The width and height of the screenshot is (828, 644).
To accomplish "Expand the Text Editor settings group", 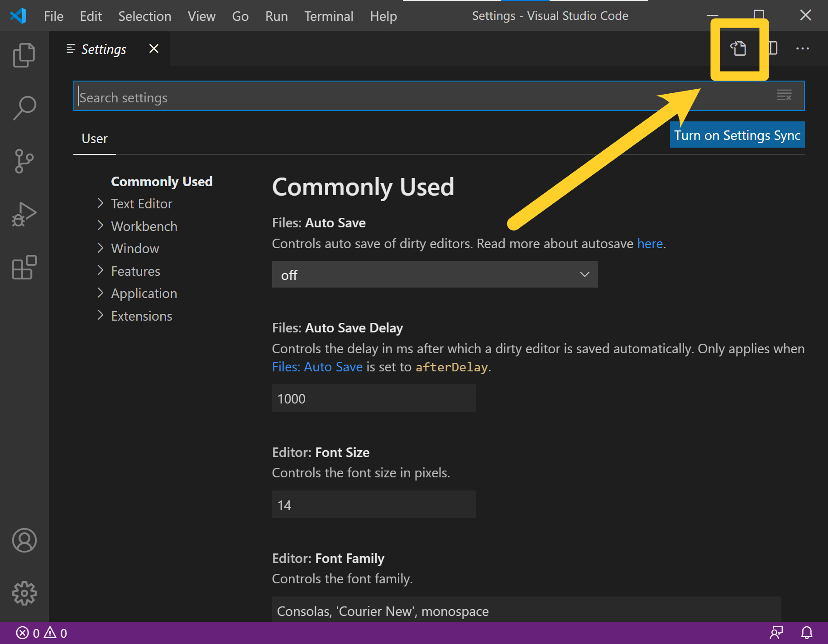I will [x=101, y=203].
